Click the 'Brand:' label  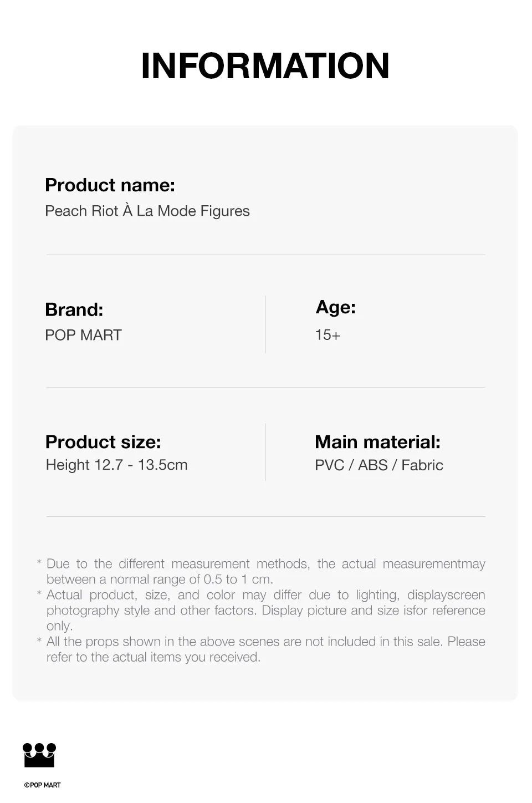[x=74, y=309]
